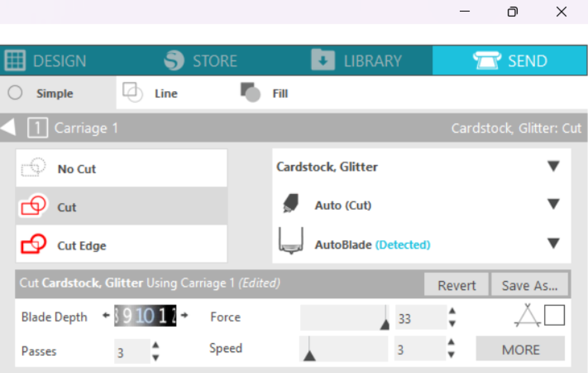Enable the line segment overcut checkbox
Viewport: 588px width, 373px height.
554,315
